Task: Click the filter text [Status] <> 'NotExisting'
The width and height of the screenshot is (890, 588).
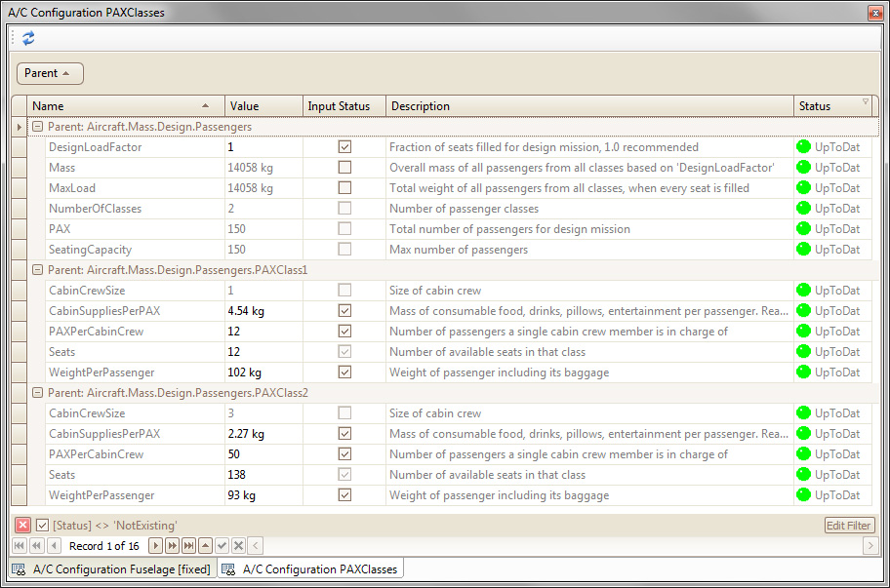Action: 114,526
